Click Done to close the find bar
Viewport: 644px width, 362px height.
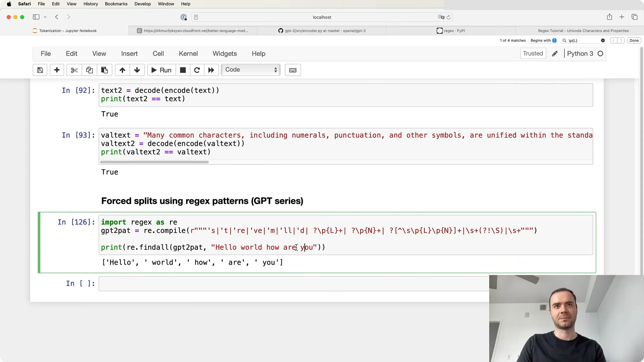click(x=634, y=40)
